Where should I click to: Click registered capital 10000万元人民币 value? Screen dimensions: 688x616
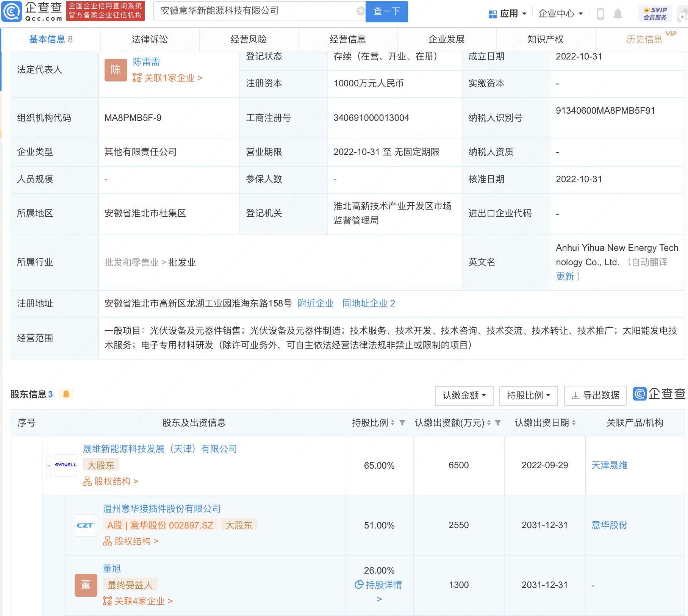[369, 83]
